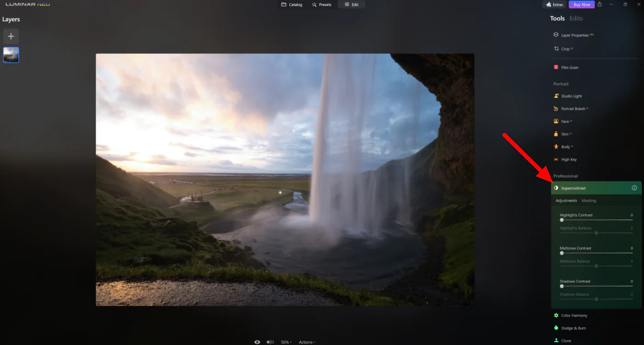Select the Film Grain tool
Screen dimensions: 644x345
[x=569, y=68]
